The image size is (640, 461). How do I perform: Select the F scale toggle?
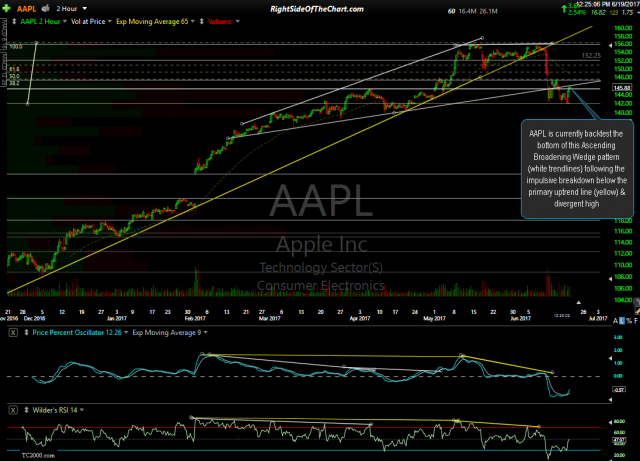636,321
